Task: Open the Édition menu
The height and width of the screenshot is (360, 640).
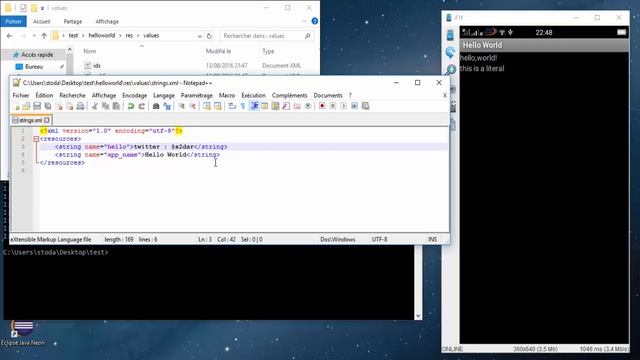Action: click(x=44, y=95)
